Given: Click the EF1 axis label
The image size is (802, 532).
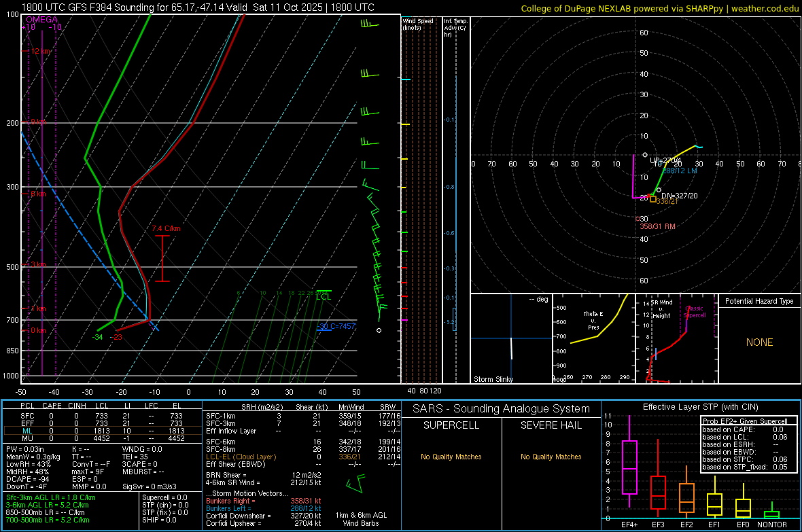Looking at the screenshot, I should 714,525.
